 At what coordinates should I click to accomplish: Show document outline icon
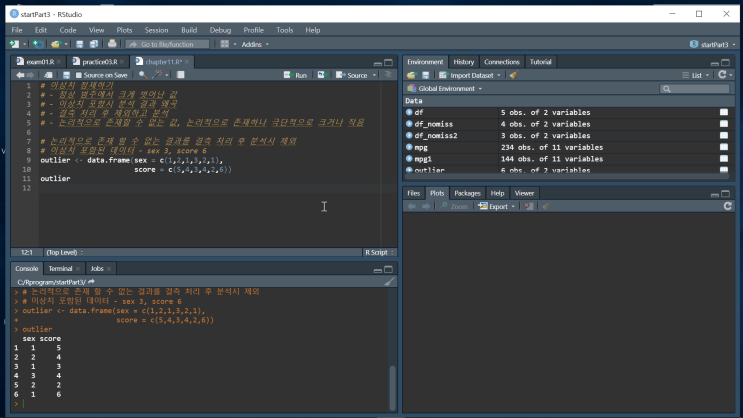click(388, 74)
